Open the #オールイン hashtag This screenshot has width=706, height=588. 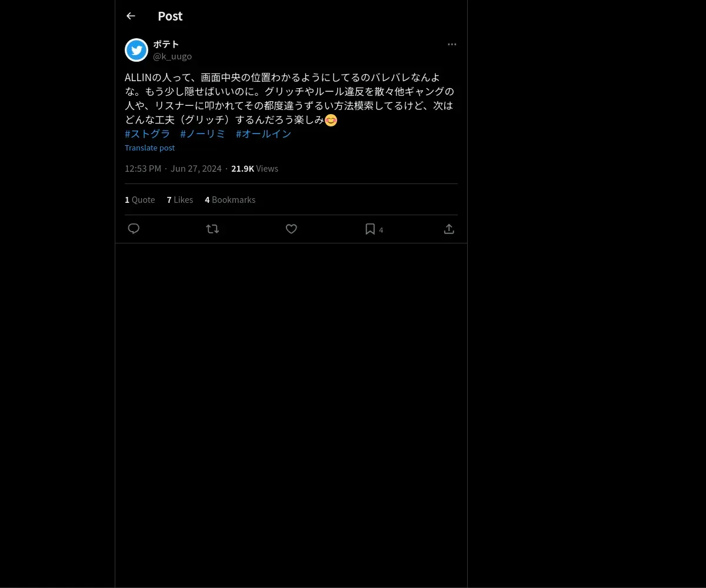[264, 133]
